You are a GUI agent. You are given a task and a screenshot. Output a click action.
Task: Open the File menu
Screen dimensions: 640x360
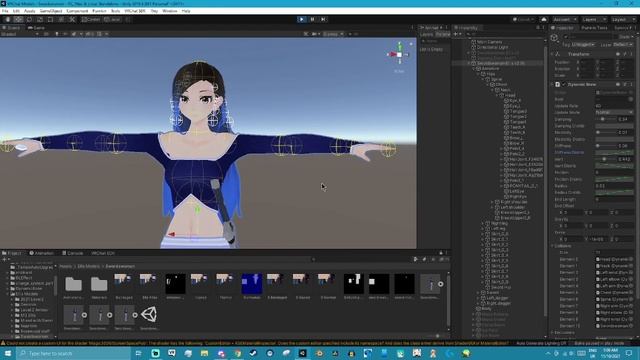pos(5,11)
